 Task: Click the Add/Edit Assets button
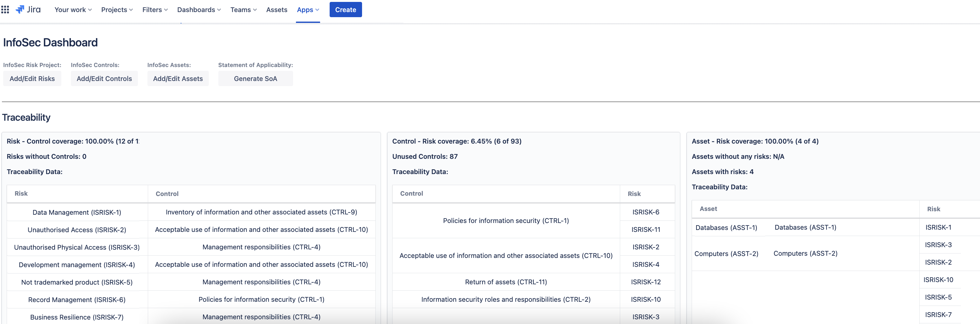coord(178,79)
